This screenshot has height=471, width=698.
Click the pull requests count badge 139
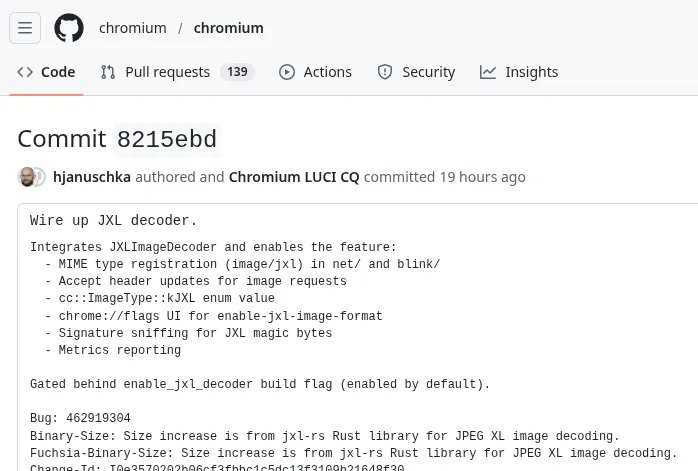(238, 72)
